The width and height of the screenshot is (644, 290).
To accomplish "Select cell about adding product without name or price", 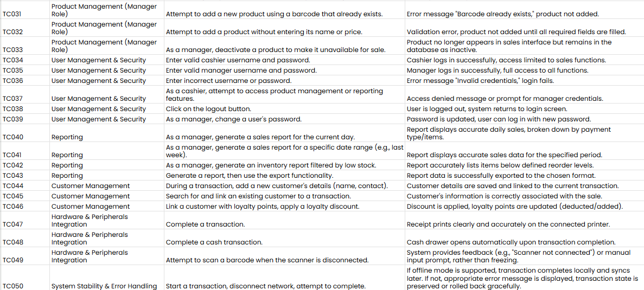I will pyautogui.click(x=284, y=28).
